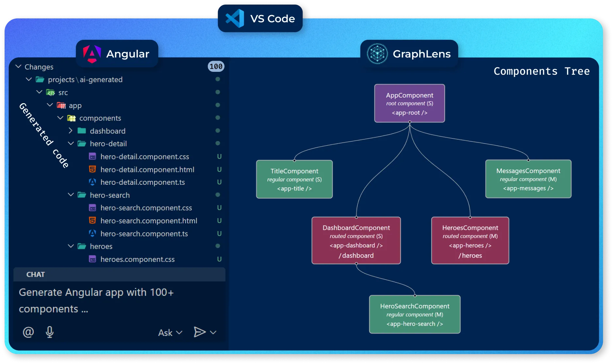Open heroes.component.css file
Viewport: 613px width, 364px height.
pos(138,259)
